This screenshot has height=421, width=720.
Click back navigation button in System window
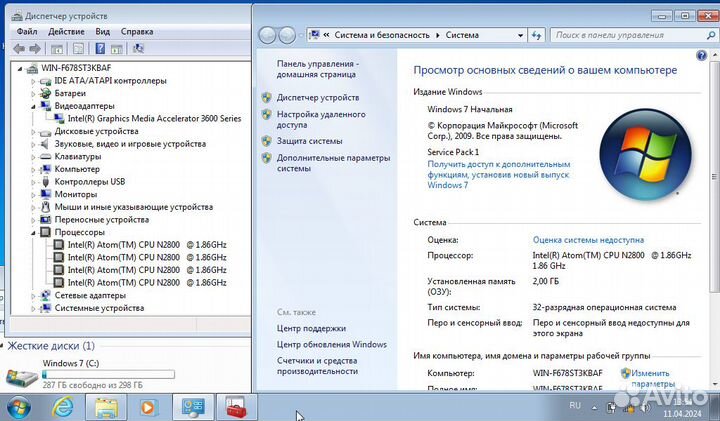click(x=267, y=35)
